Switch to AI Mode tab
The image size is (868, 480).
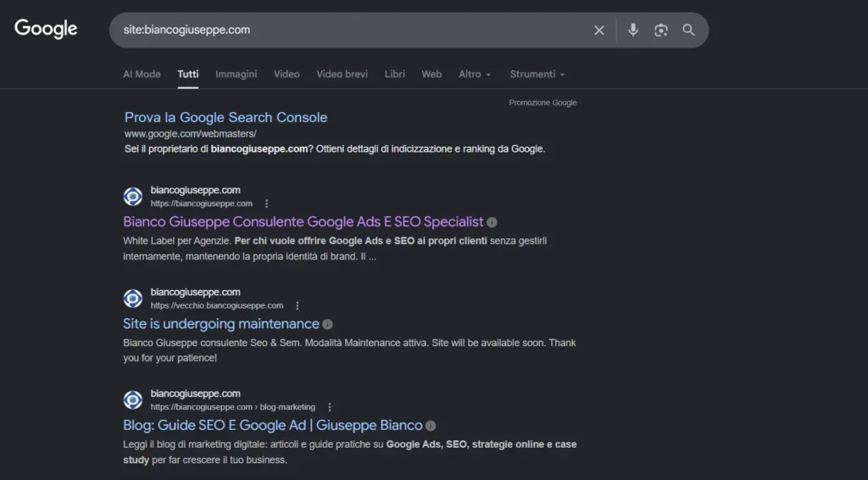coord(142,74)
